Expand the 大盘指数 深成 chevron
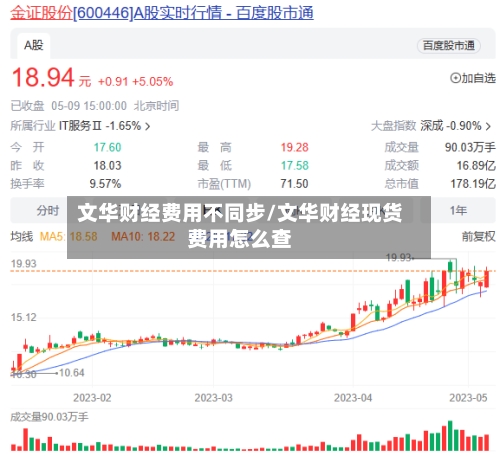500x456 pixels. tap(488, 126)
